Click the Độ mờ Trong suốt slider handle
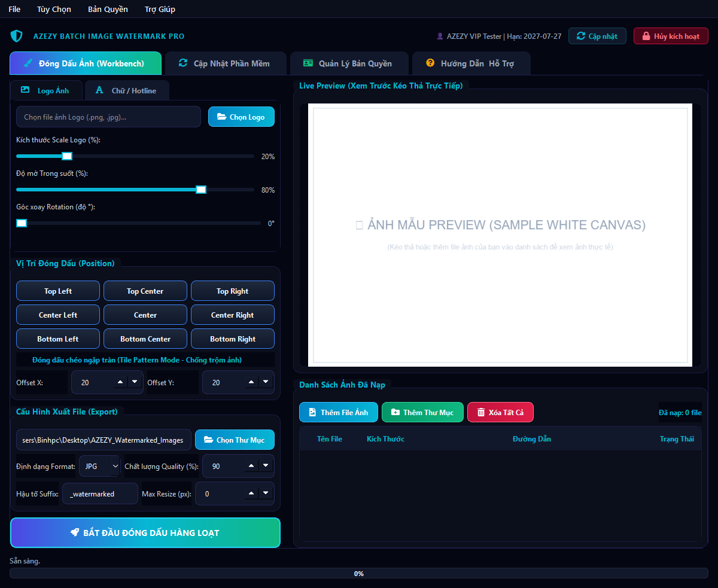Image resolution: width=718 pixels, height=588 pixels. pos(202,190)
